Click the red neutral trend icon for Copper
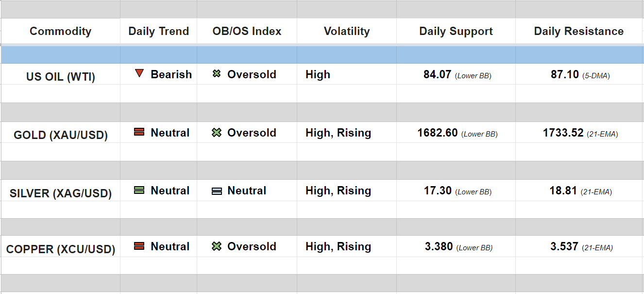644x294 pixels. [139, 246]
